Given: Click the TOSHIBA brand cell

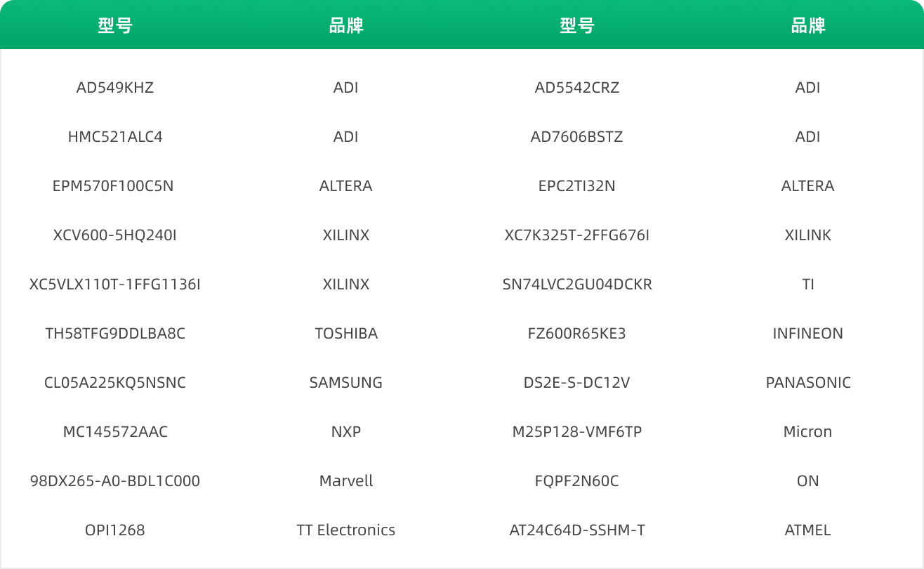Looking at the screenshot, I should point(346,334).
